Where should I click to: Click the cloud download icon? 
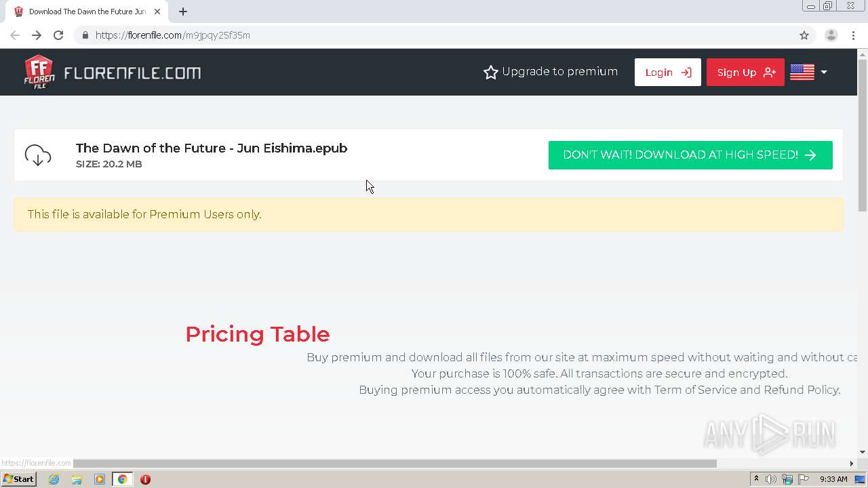tap(38, 155)
